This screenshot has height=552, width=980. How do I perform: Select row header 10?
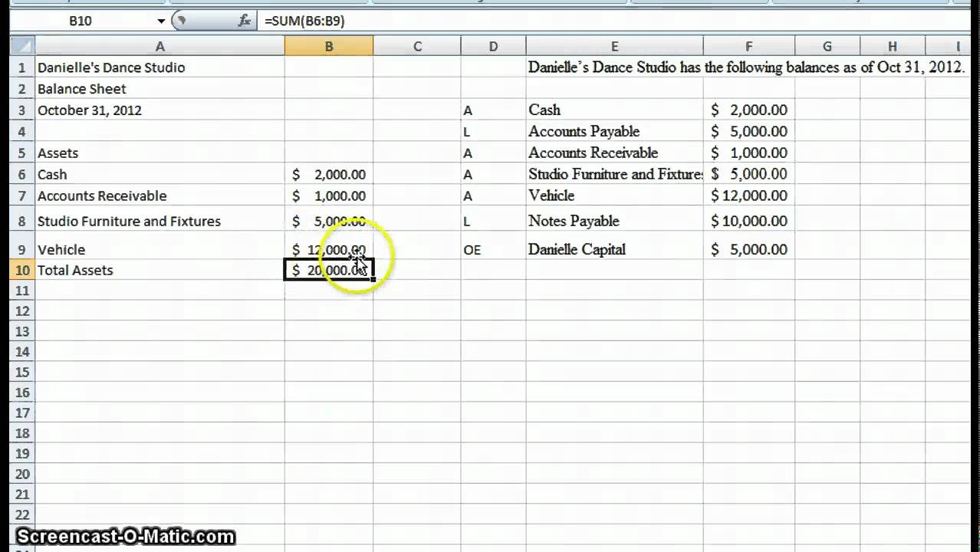[22, 270]
